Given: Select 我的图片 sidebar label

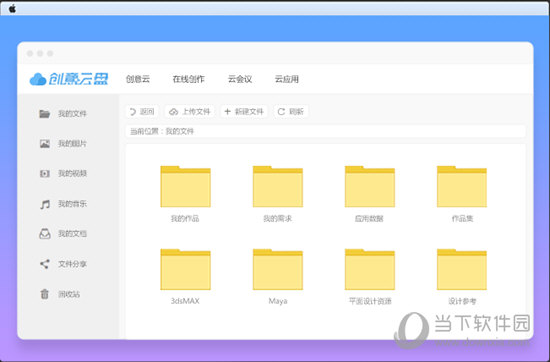Looking at the screenshot, I should coord(72,143).
